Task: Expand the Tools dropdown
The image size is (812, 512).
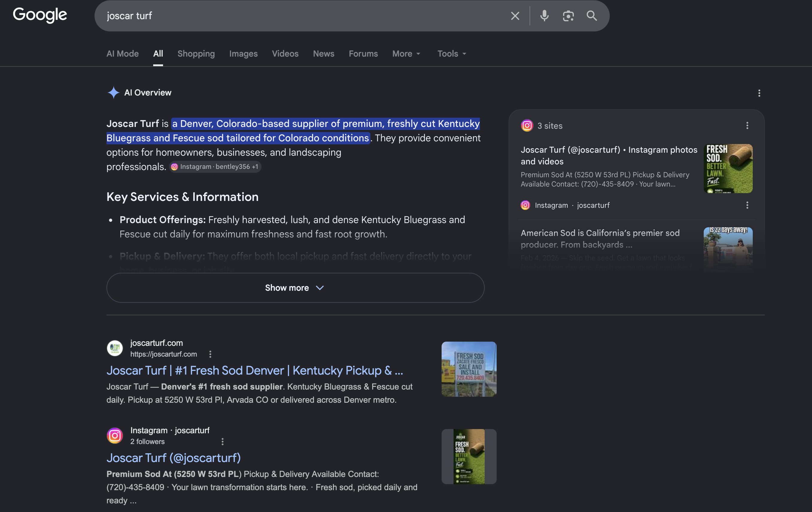Action: click(x=452, y=54)
